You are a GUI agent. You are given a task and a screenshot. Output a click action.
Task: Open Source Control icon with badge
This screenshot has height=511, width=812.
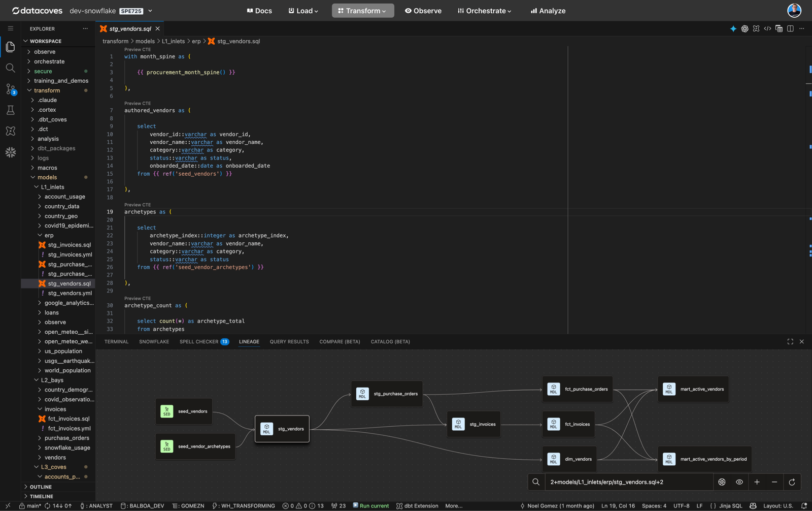[10, 89]
